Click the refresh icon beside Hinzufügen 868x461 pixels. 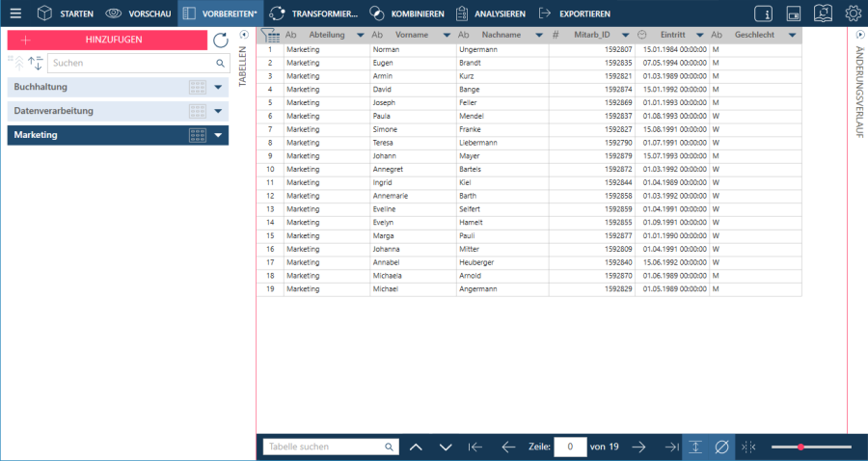click(x=221, y=41)
